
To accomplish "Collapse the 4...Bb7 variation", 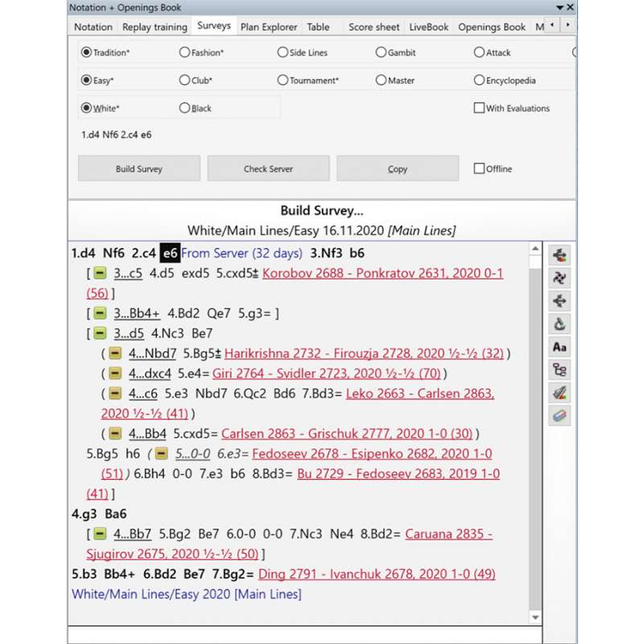I will tap(100, 534).
